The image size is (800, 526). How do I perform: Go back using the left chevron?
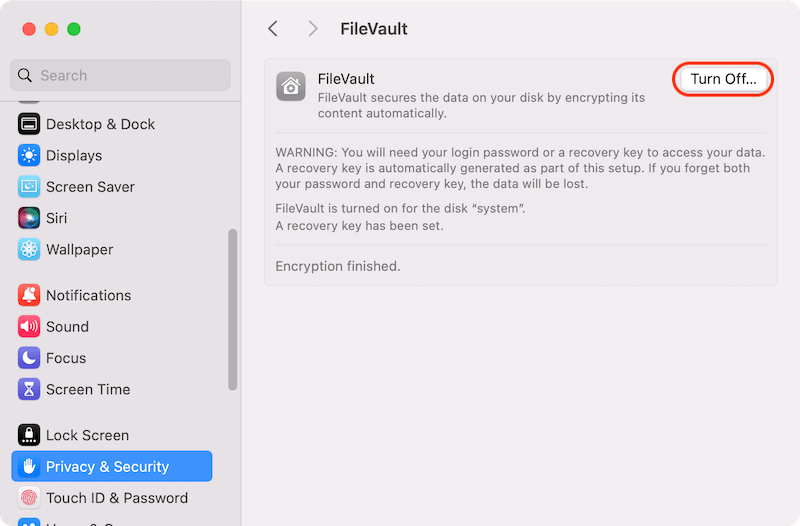[x=273, y=29]
